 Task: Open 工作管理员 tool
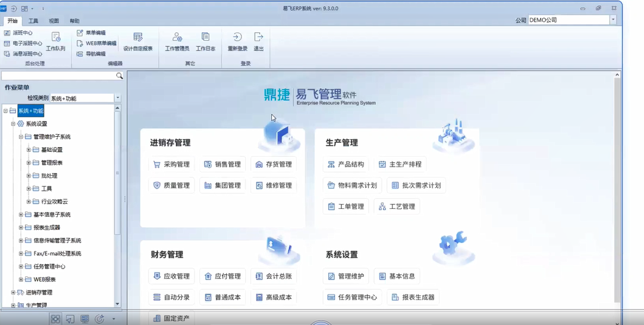point(177,41)
